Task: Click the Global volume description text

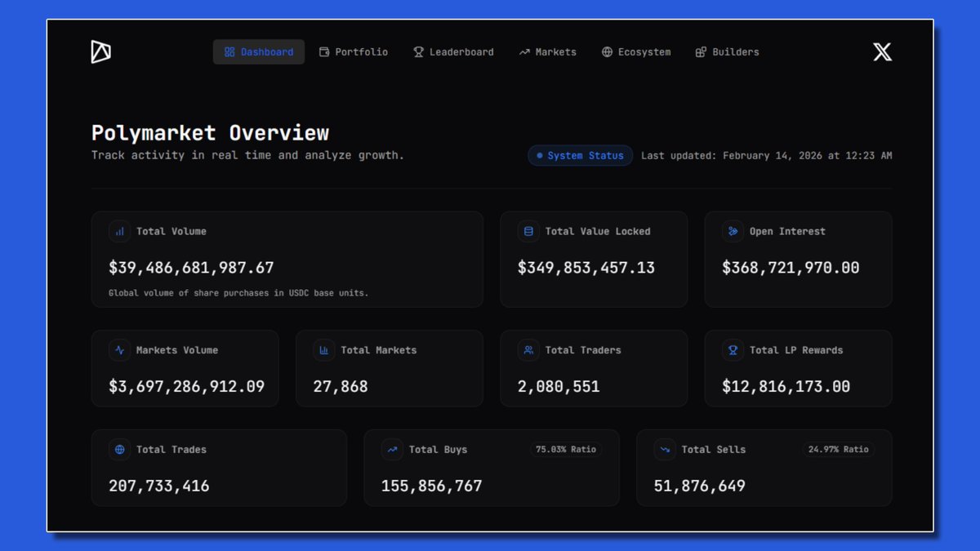Action: pyautogui.click(x=238, y=293)
